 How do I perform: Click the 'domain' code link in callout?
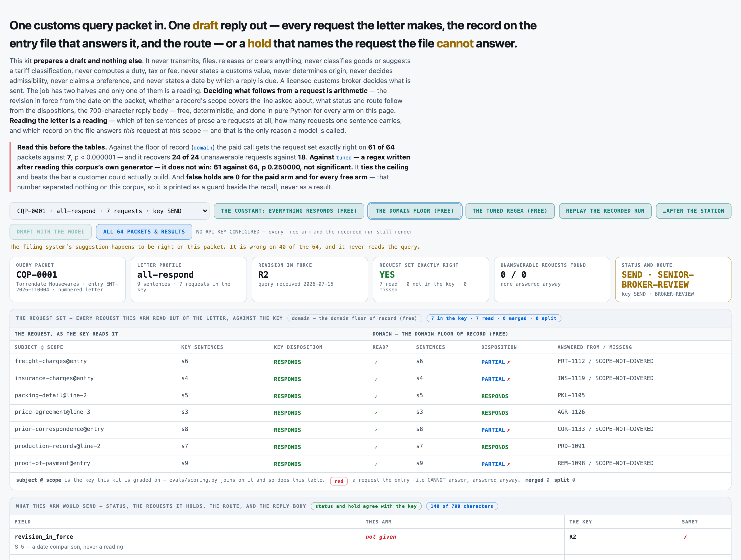point(203,148)
